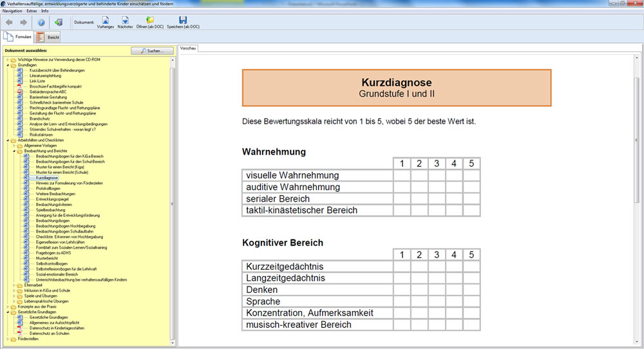Click cell 3 for Denken row
The image size is (644, 349).
click(437, 290)
